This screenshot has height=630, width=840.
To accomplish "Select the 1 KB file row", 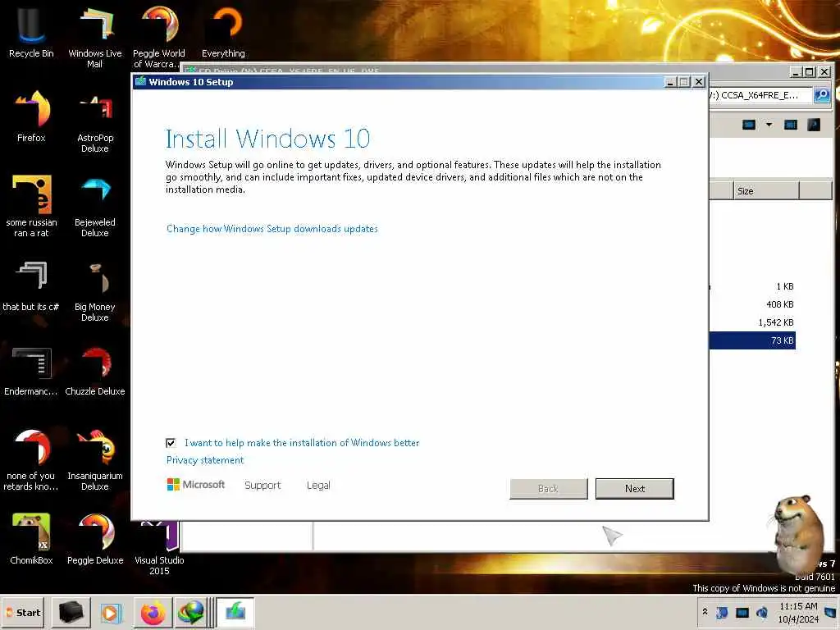I will pos(752,286).
